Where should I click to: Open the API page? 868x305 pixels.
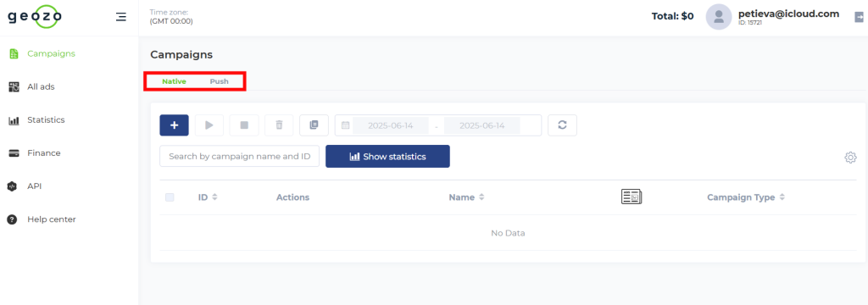point(34,186)
